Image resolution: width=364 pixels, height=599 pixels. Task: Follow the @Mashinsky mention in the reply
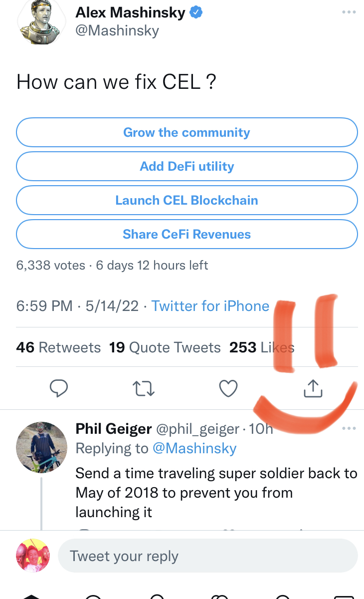(x=194, y=448)
